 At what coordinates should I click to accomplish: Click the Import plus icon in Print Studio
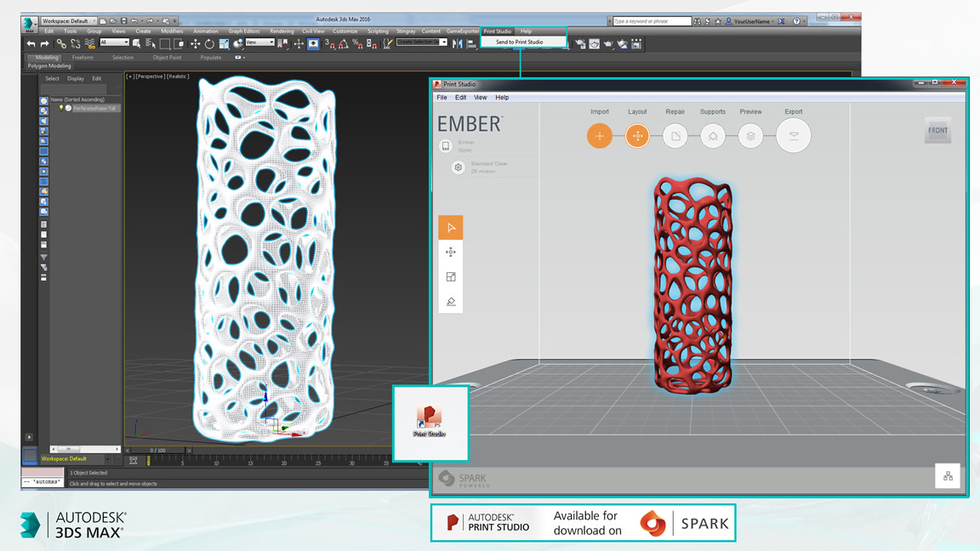coord(599,135)
